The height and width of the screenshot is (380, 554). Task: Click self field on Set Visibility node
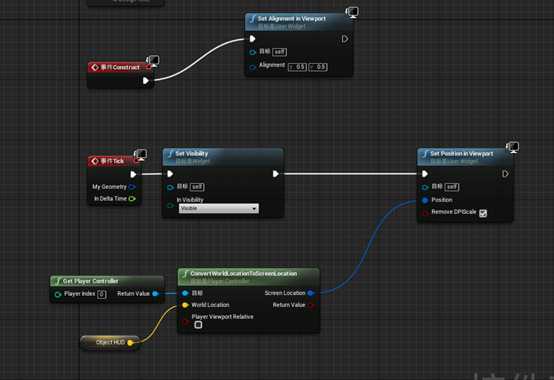pos(197,187)
